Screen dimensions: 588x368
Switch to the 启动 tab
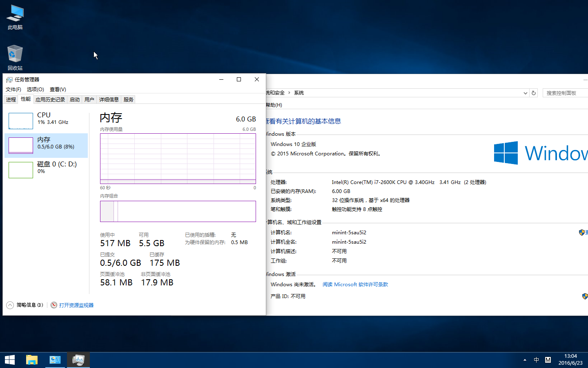point(75,99)
